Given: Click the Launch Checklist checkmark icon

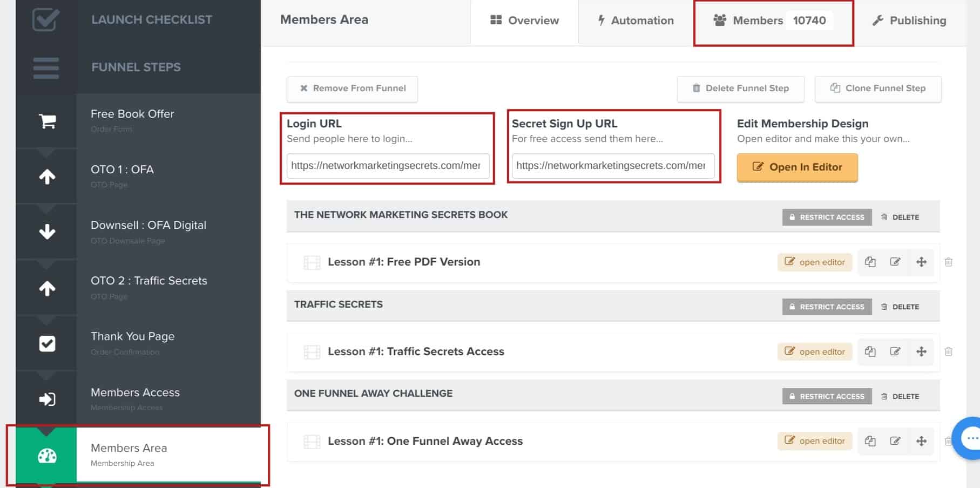Looking at the screenshot, I should point(47,19).
